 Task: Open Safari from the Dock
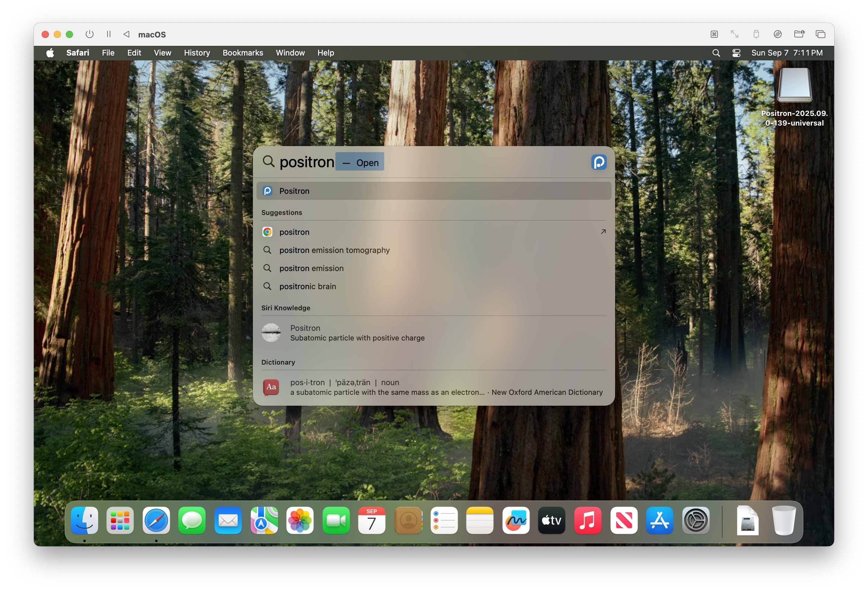click(156, 520)
